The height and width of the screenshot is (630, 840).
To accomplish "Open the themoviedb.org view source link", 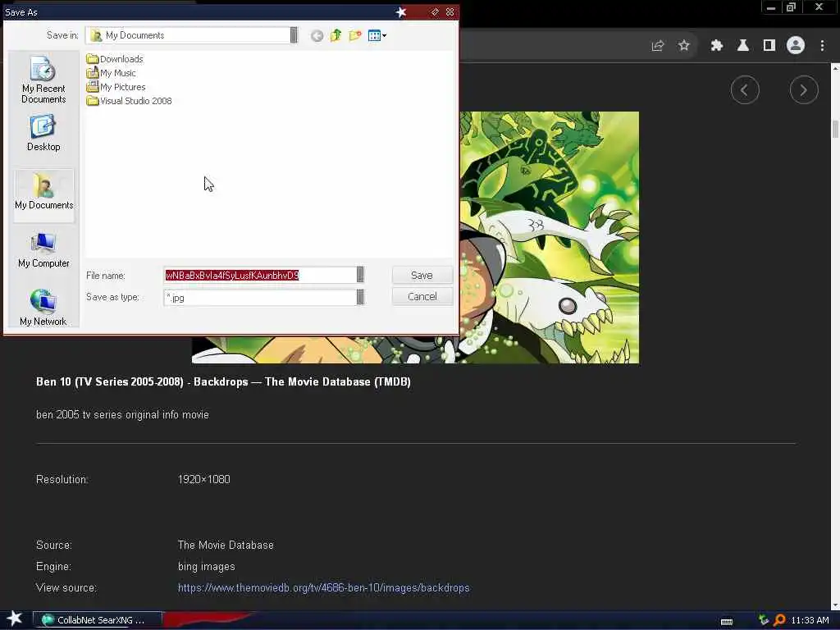I will 323,587.
